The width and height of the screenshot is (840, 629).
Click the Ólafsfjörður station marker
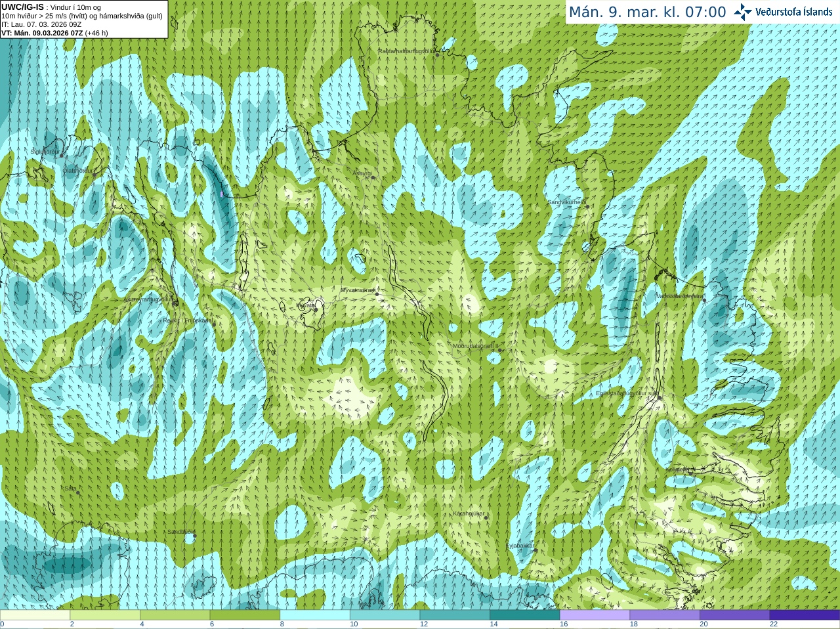[x=94, y=175]
